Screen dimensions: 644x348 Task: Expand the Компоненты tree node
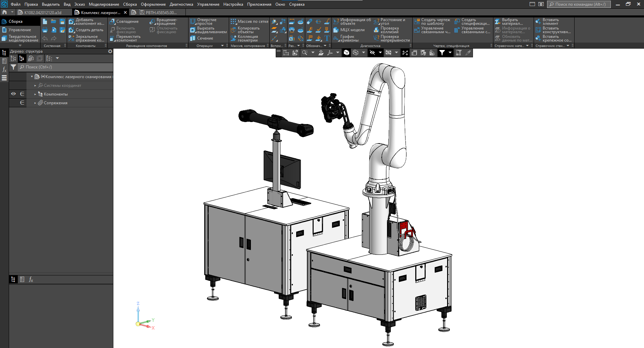point(35,94)
